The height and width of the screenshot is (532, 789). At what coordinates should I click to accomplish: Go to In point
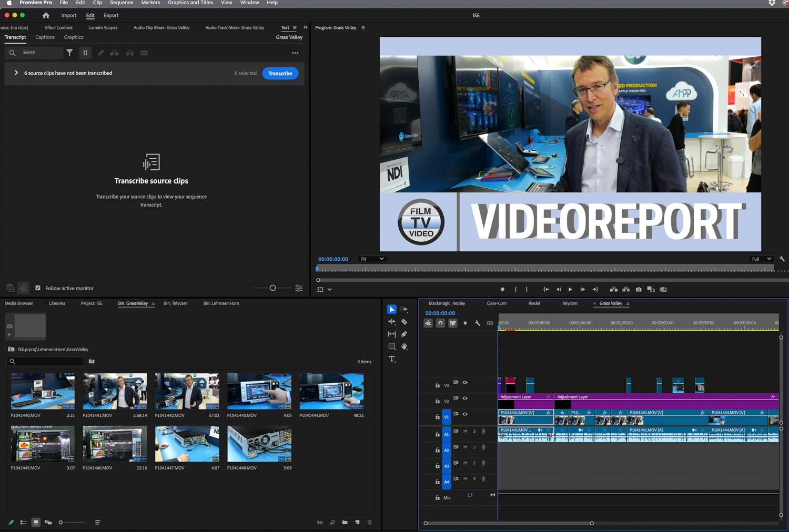[x=546, y=290]
